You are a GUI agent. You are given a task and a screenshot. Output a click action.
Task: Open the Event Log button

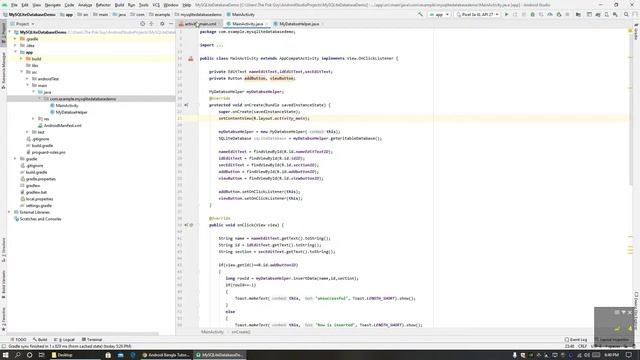576,340
